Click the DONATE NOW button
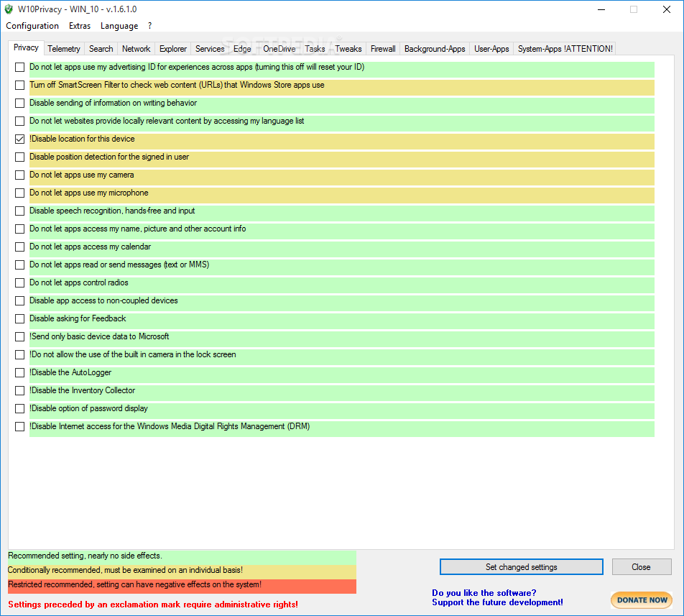Viewport: 684px width, 616px height. 642,600
